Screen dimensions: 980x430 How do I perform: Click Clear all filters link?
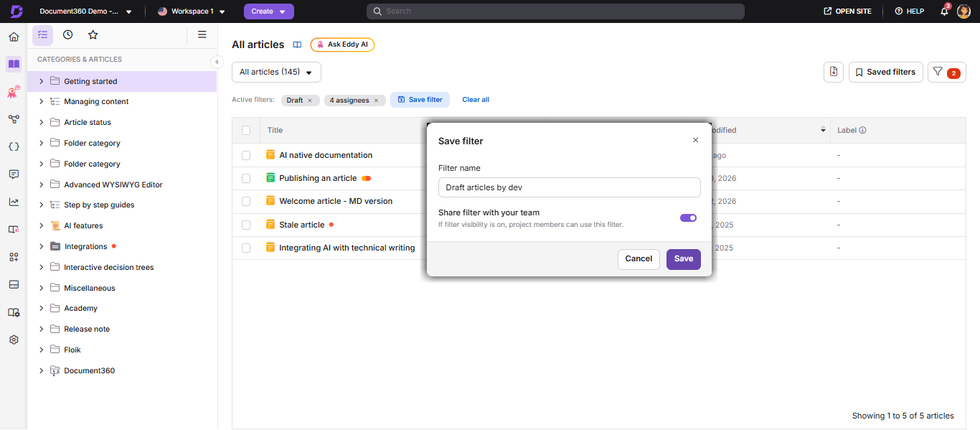click(476, 100)
